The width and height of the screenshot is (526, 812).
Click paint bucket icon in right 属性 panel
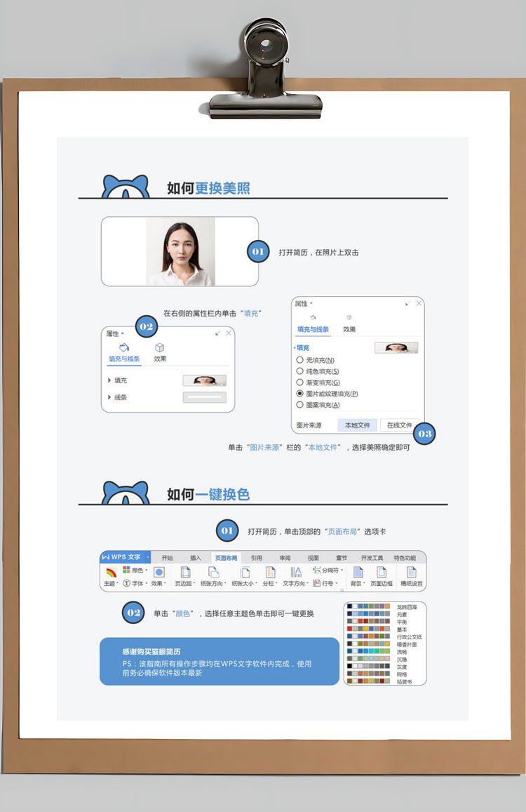coord(313,317)
